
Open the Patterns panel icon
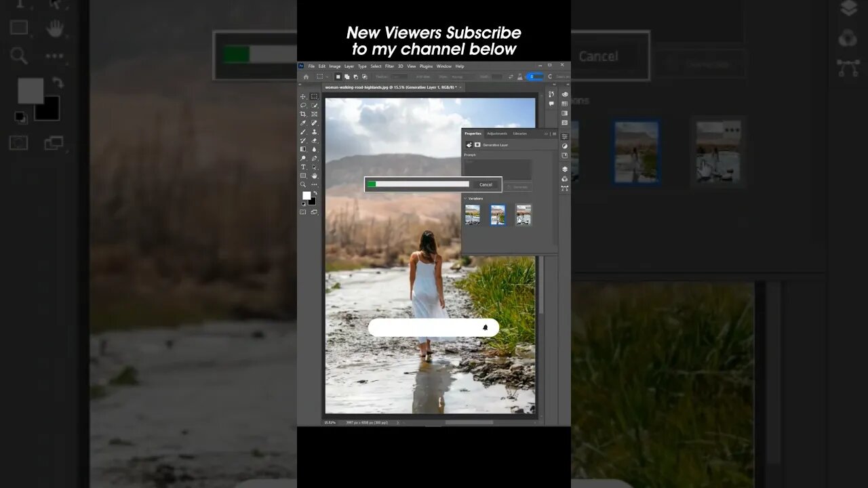[565, 123]
